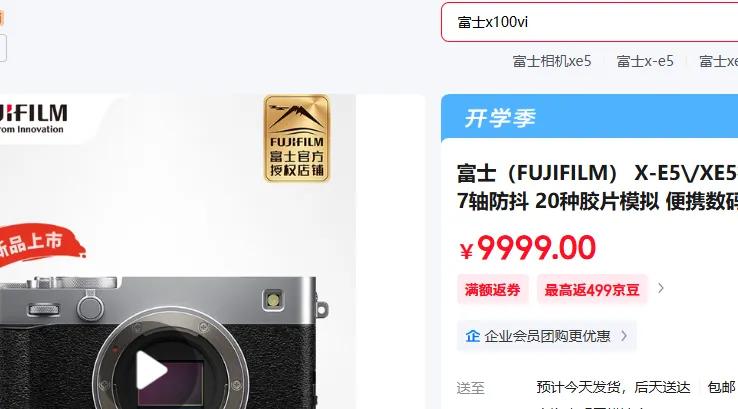
Task: Play the product video
Action: coord(152,370)
